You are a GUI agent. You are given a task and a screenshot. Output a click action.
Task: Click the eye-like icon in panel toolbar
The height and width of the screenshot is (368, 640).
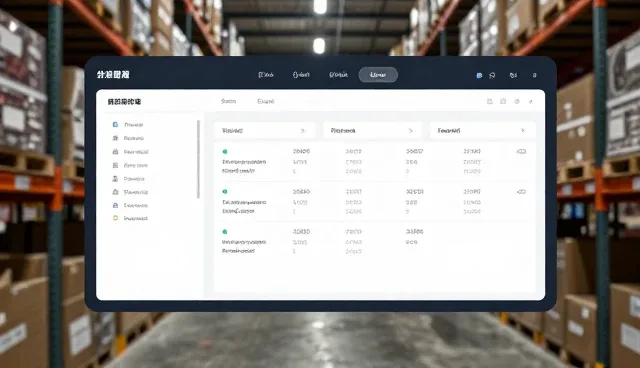517,101
